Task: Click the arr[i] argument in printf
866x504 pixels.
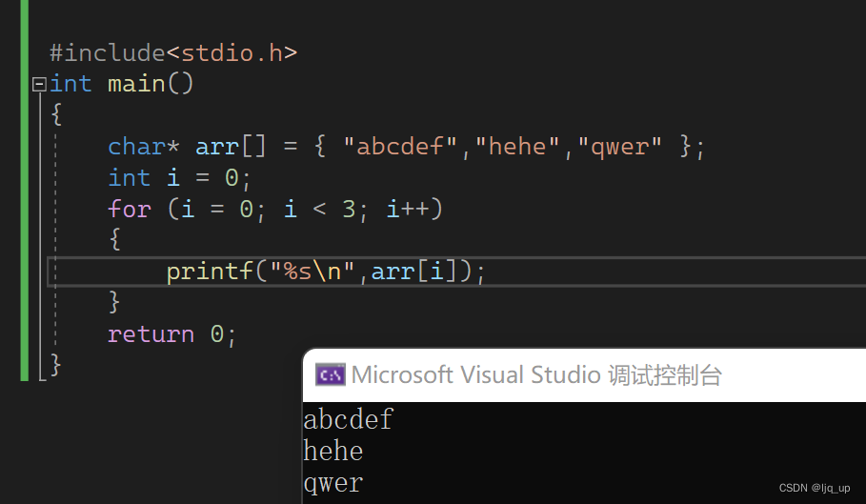Action: (x=418, y=272)
